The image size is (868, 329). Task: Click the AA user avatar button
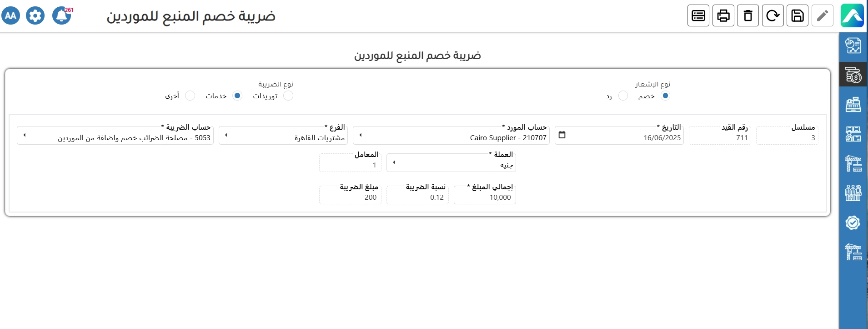11,16
